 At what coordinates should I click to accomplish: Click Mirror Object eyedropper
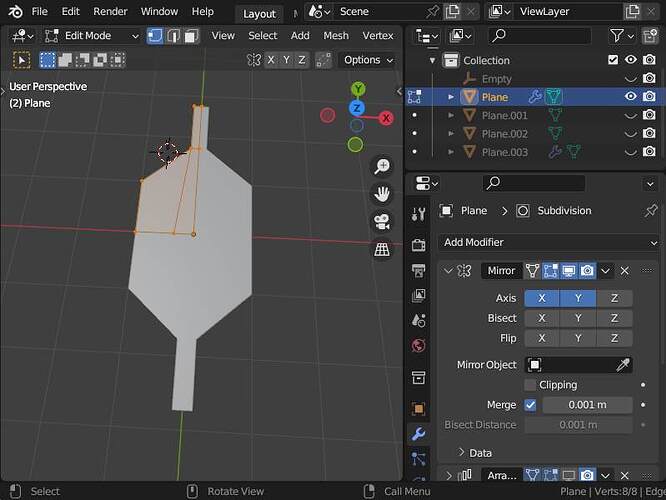623,365
